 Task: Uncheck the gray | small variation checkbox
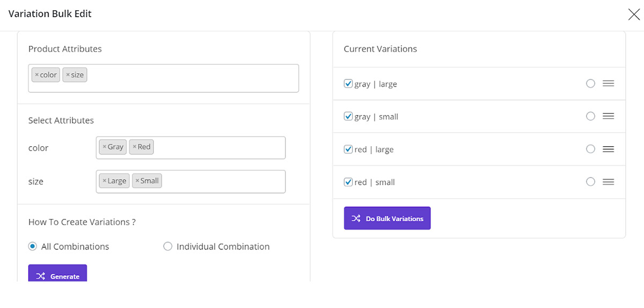(x=348, y=117)
